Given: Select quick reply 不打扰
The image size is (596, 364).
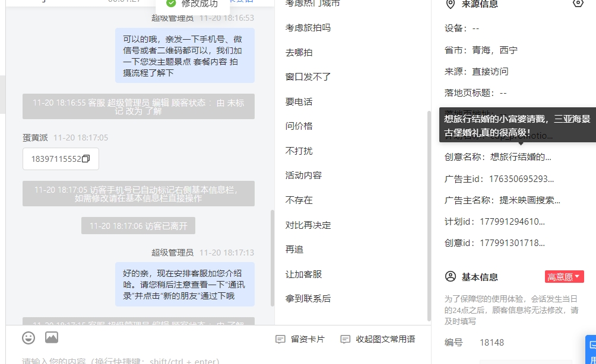Looking at the screenshot, I should (x=299, y=151).
